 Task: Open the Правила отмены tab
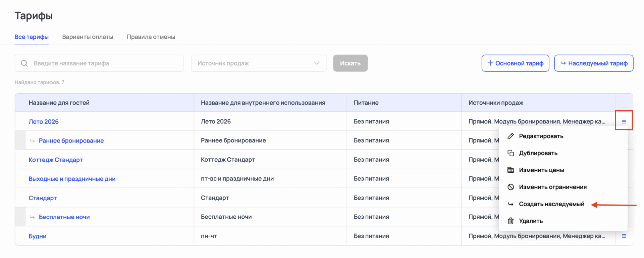click(151, 37)
